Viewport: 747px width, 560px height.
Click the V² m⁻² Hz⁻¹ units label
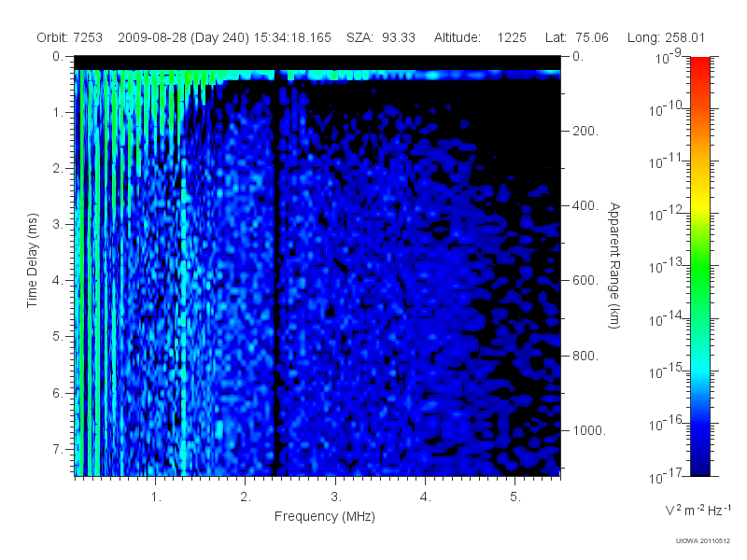coord(698,510)
